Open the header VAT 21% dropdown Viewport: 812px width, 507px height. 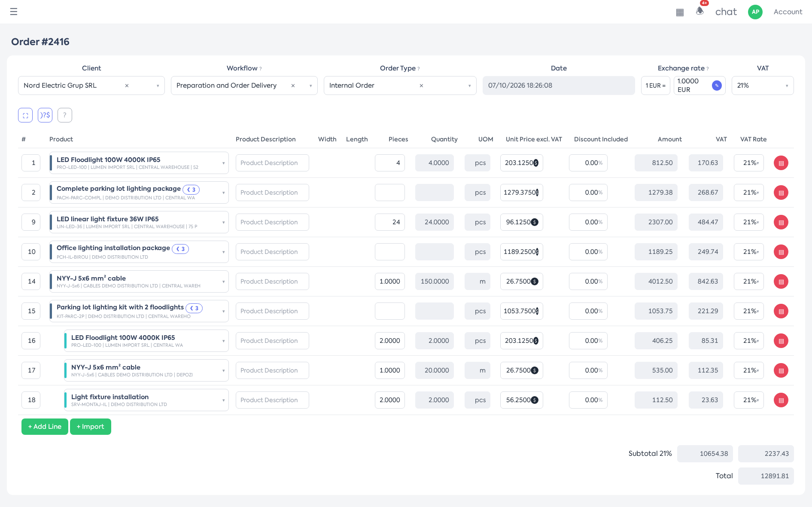coord(763,86)
